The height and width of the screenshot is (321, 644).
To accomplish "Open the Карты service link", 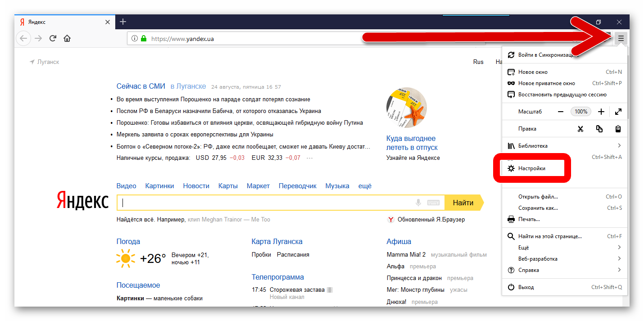I will click(228, 186).
